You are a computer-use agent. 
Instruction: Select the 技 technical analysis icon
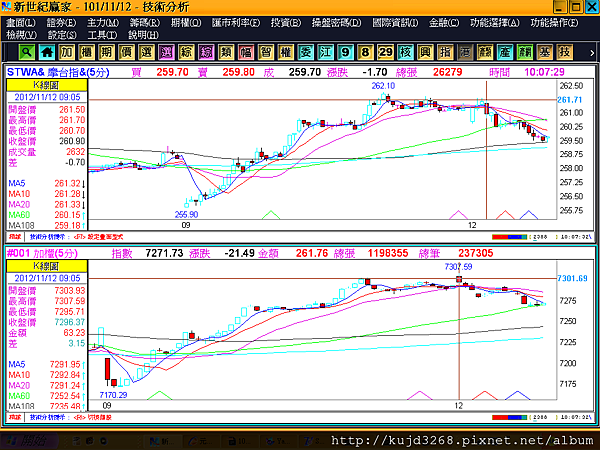(564, 52)
